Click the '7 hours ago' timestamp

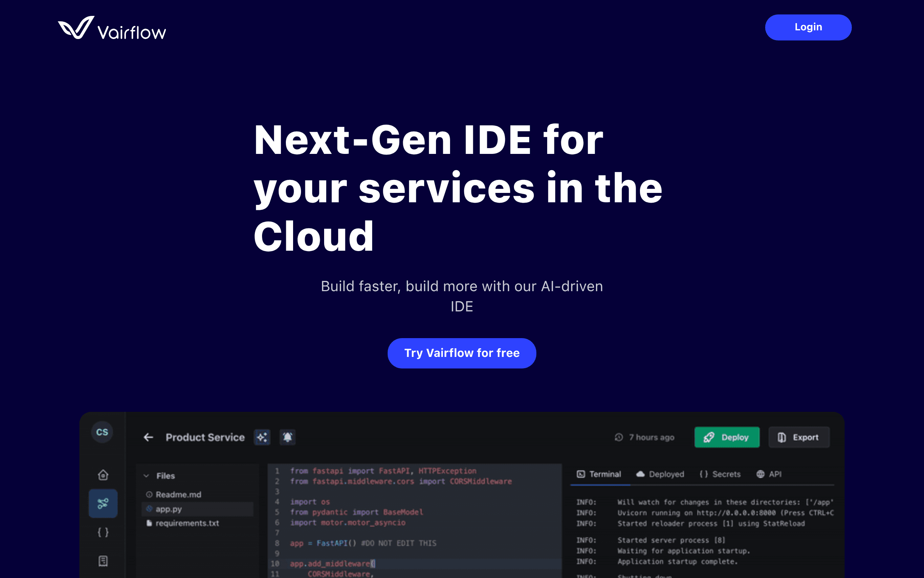[652, 437]
